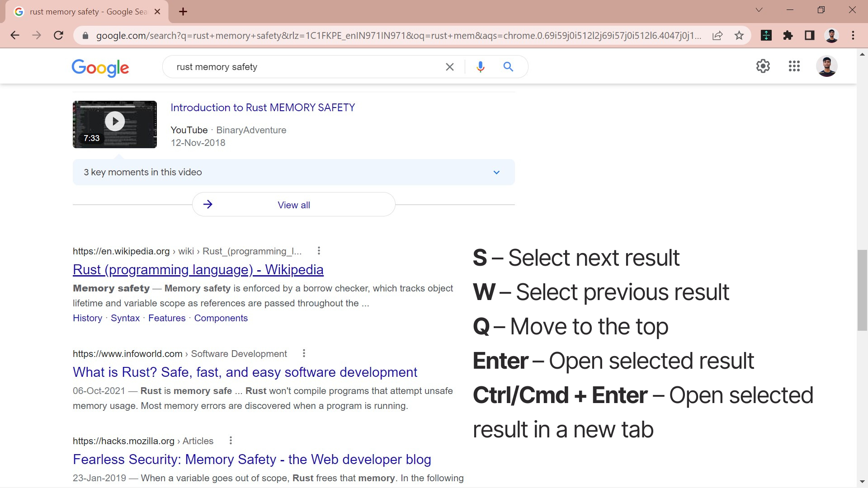Image resolution: width=868 pixels, height=488 pixels.
Task: Click the share this page icon
Action: pyautogui.click(x=717, y=35)
